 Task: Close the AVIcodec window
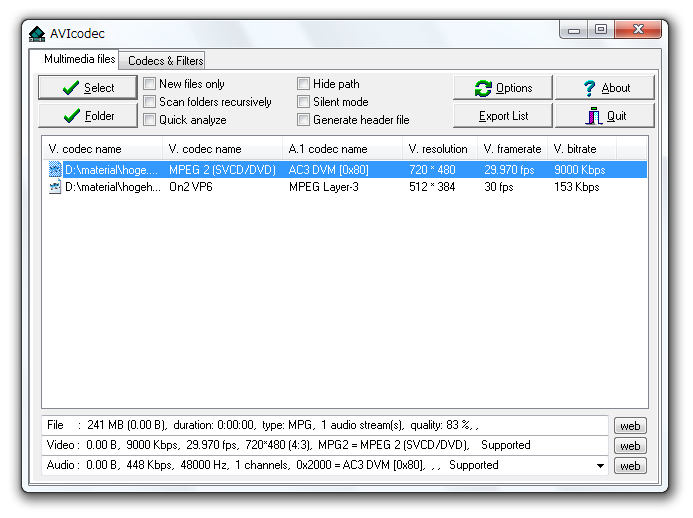pyautogui.click(x=638, y=30)
